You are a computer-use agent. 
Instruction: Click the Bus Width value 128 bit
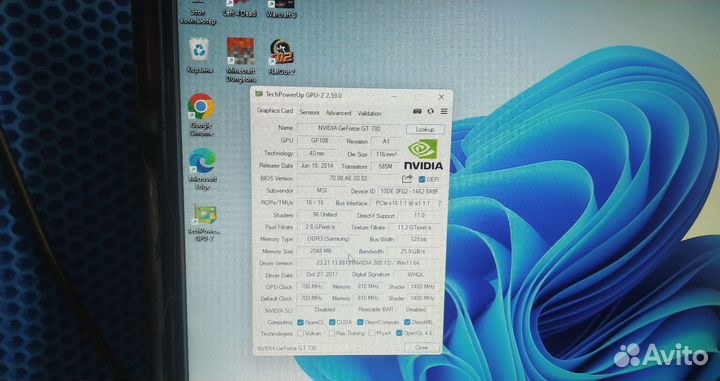pos(419,239)
